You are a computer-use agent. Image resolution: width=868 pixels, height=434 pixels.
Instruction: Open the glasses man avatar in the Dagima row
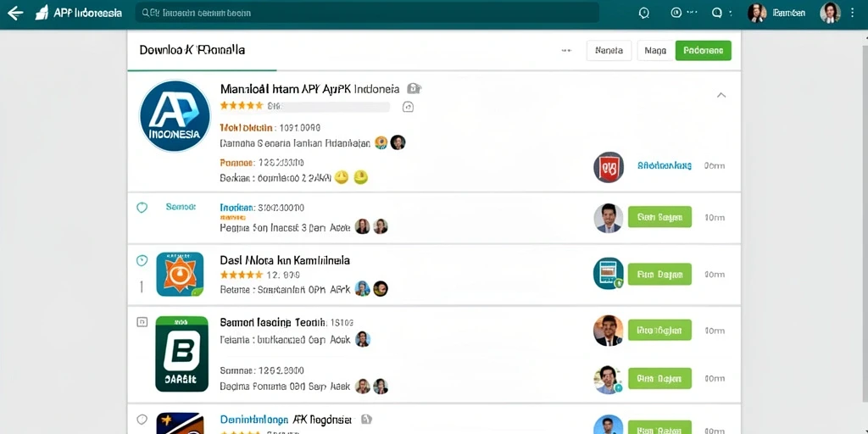click(x=609, y=379)
